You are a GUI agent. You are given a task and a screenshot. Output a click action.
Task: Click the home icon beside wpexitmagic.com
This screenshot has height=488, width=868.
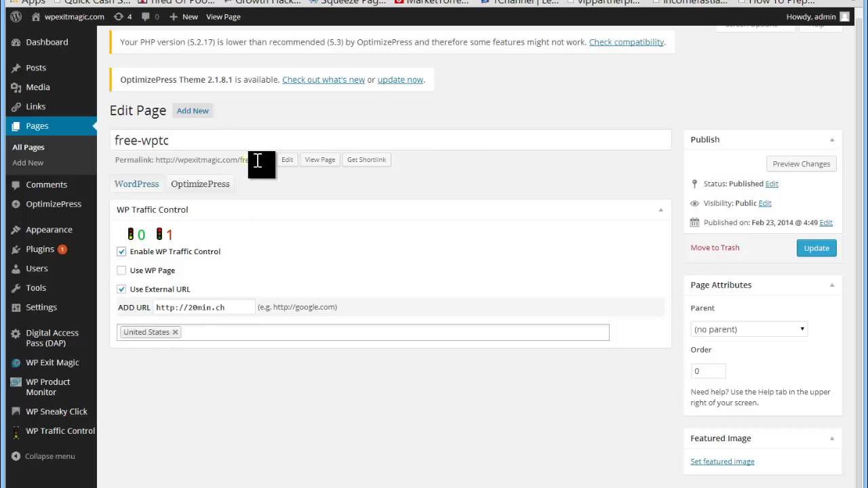coord(36,16)
